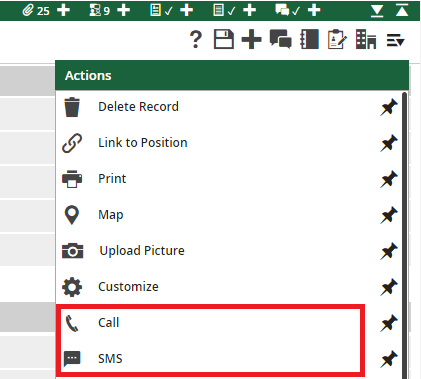Choose Delete Record from the Actions menu
The width and height of the screenshot is (421, 379).
pos(138,107)
